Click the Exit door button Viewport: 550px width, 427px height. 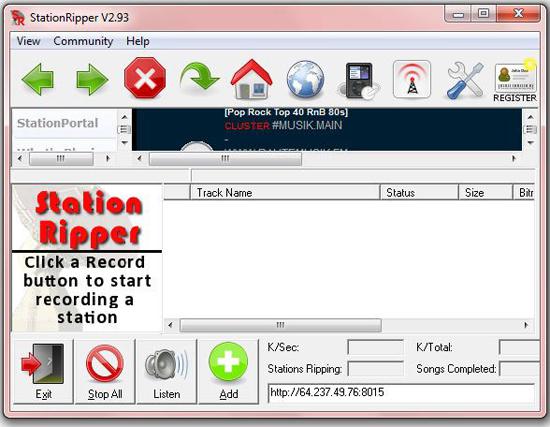coord(43,372)
